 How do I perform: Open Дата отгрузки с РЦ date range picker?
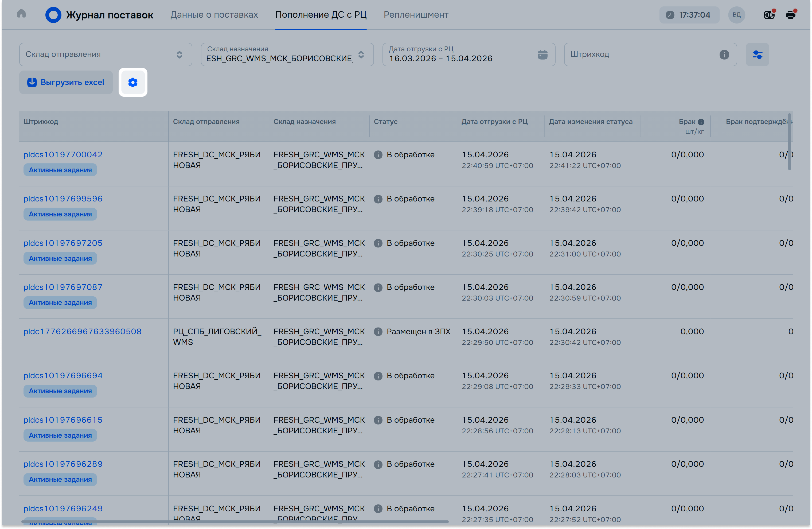click(x=469, y=55)
